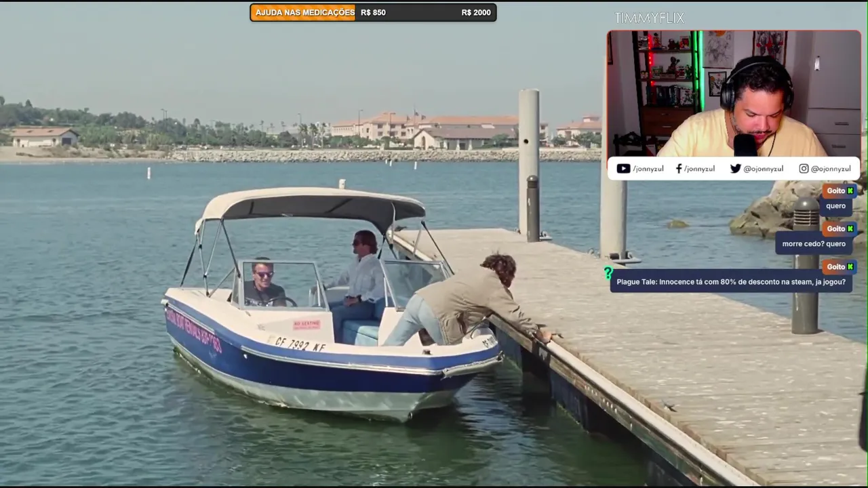Click the streamer webcam feed
Viewport: 868px width, 488px height.
point(734,94)
